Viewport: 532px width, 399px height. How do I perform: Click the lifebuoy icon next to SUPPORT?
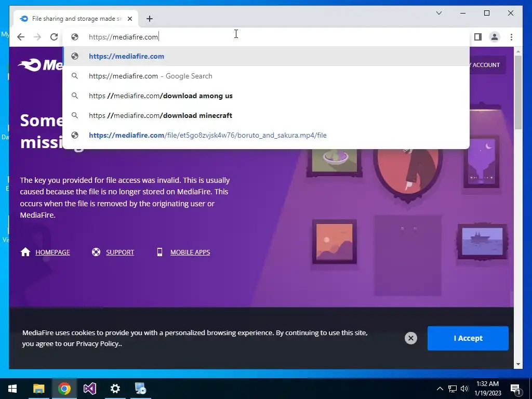pos(96,252)
